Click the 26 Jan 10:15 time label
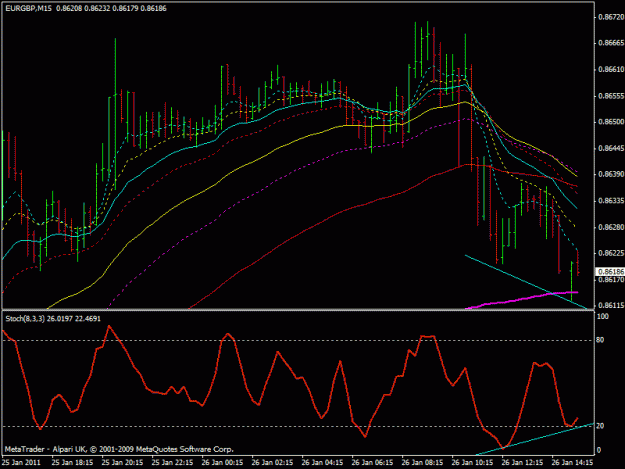Viewport: 625px width, 469px height. tap(472, 463)
